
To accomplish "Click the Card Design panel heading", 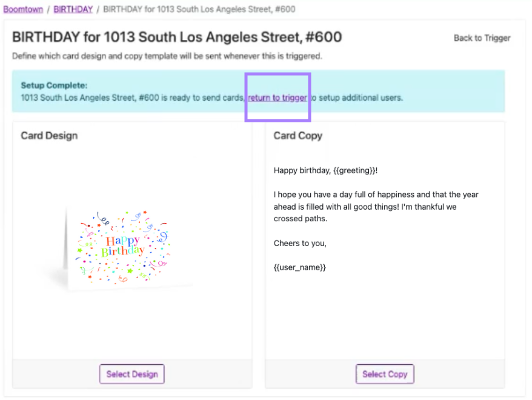I will (49, 136).
